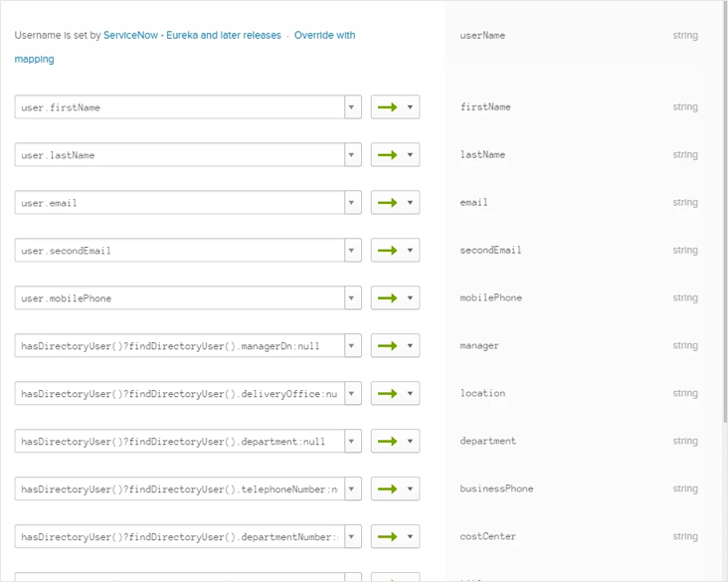
Task: Click the green arrow for secondEmail mapping
Action: (388, 251)
